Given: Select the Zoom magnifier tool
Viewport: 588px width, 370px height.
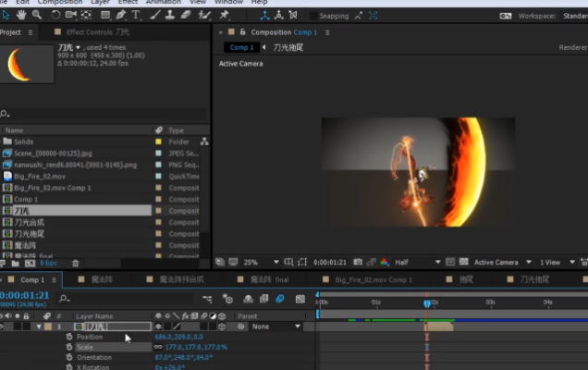Looking at the screenshot, I should click(x=37, y=15).
